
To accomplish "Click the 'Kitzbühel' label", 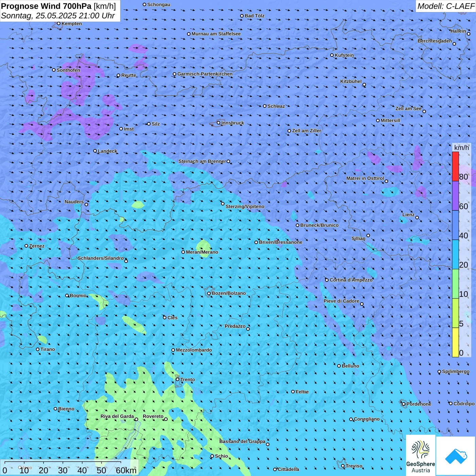I will click(351, 81).
